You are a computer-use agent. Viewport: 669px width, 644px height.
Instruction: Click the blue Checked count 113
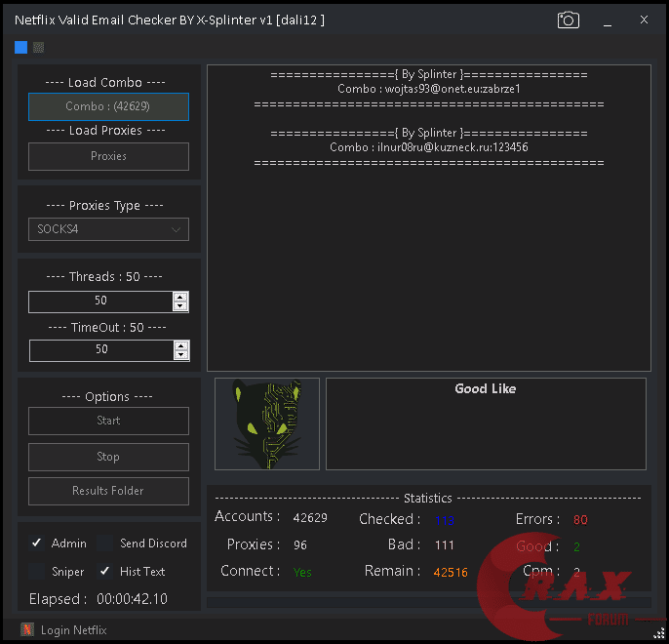[445, 520]
